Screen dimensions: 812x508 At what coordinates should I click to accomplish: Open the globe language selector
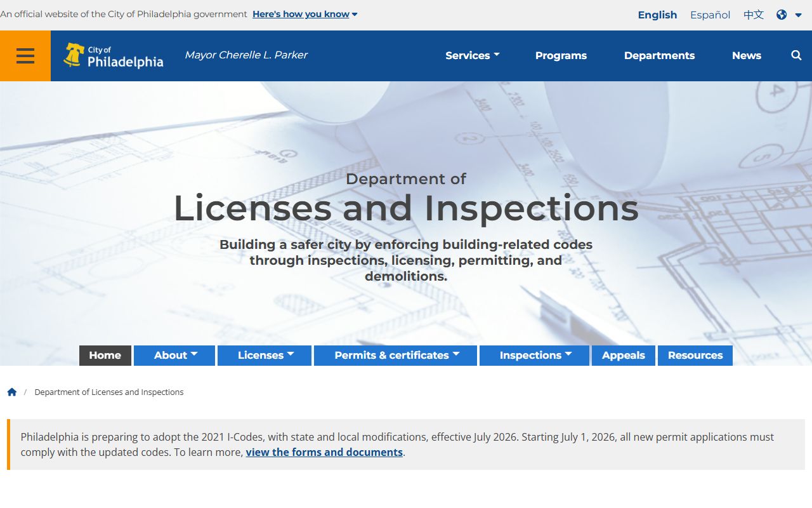tap(789, 15)
